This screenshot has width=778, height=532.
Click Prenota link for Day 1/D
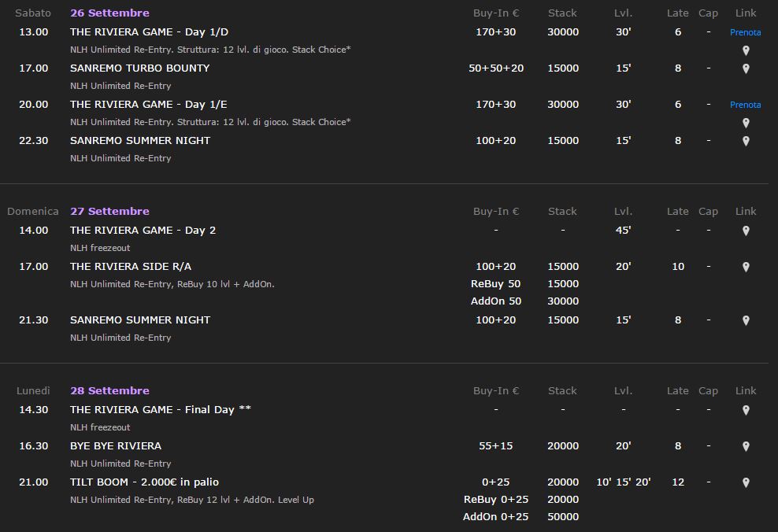[745, 32]
